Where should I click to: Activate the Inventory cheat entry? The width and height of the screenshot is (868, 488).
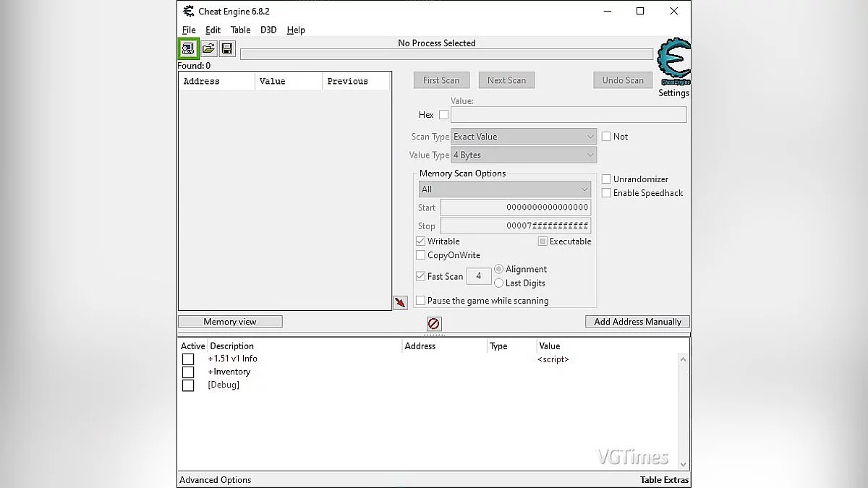point(188,372)
